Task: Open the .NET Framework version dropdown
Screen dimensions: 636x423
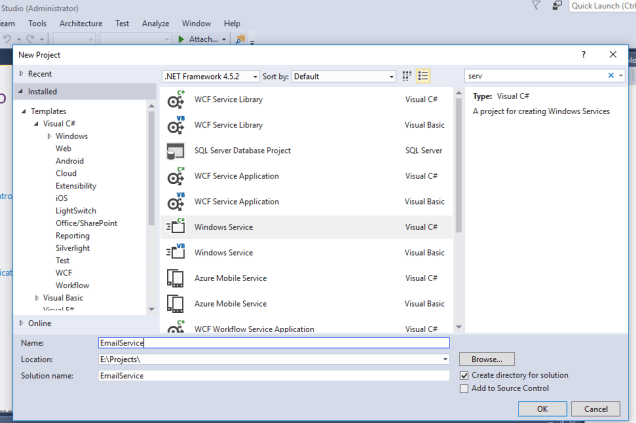Action: (209, 76)
